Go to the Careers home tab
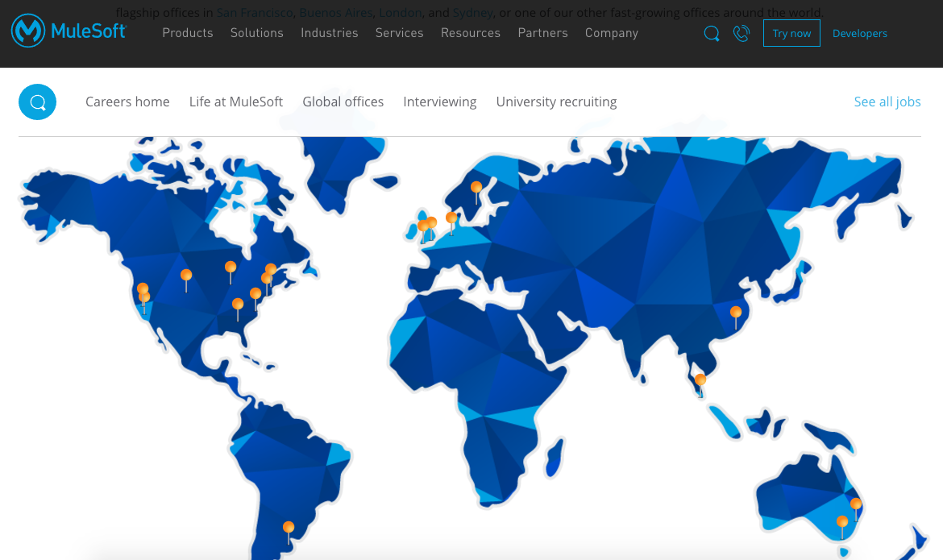Viewport: 943px width, 560px height. tap(127, 102)
